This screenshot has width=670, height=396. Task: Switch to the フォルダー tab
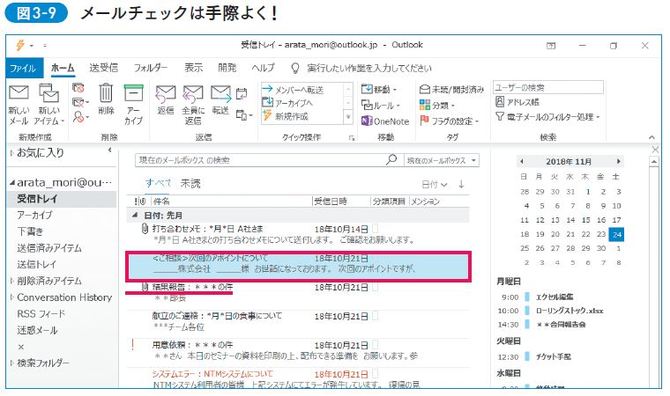(150, 67)
